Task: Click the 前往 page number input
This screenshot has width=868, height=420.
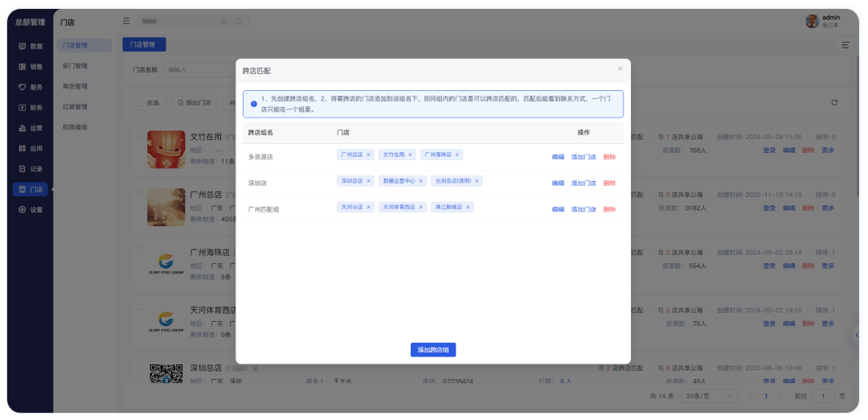Action: pos(823,396)
